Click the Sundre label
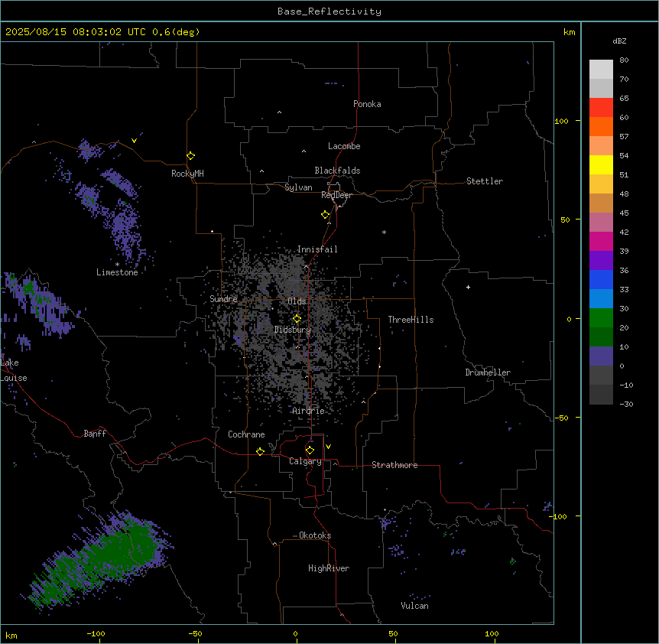This screenshot has width=659, height=644. (223, 299)
